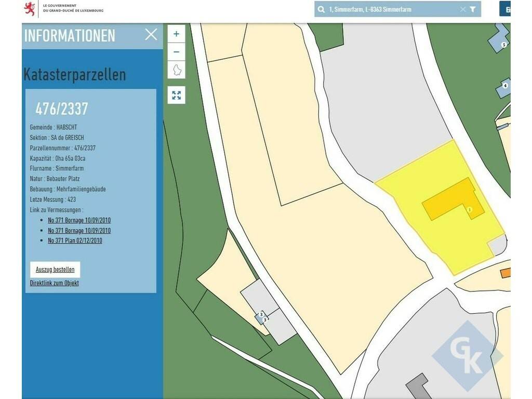Open second No 371 Bornage 10/09/2010 link
This screenshot has width=532, height=399.
[79, 231]
